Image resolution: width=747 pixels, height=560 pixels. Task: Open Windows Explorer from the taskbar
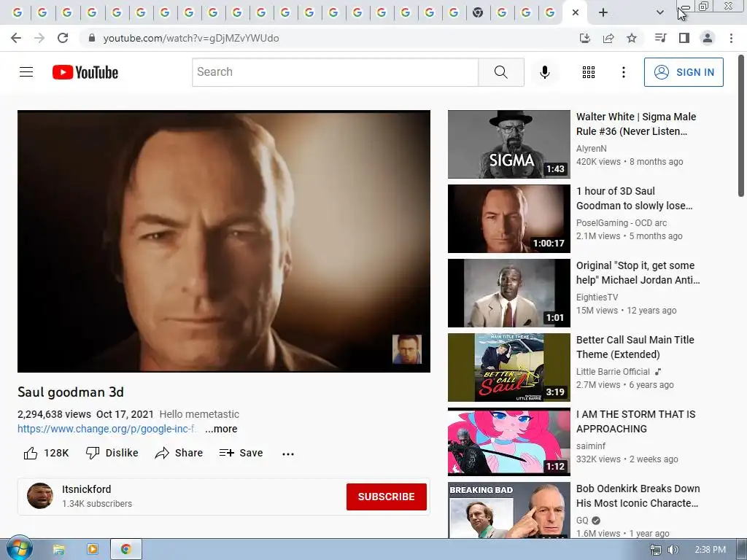pyautogui.click(x=58, y=550)
